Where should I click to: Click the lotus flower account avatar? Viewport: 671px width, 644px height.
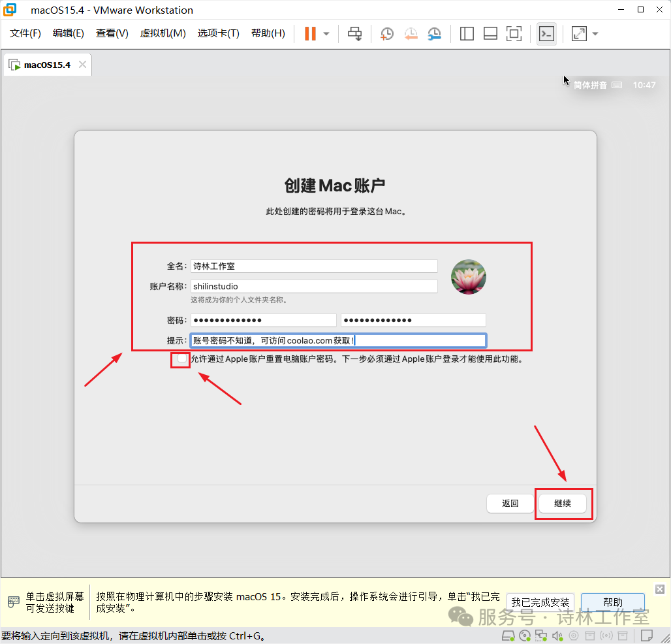click(x=469, y=277)
